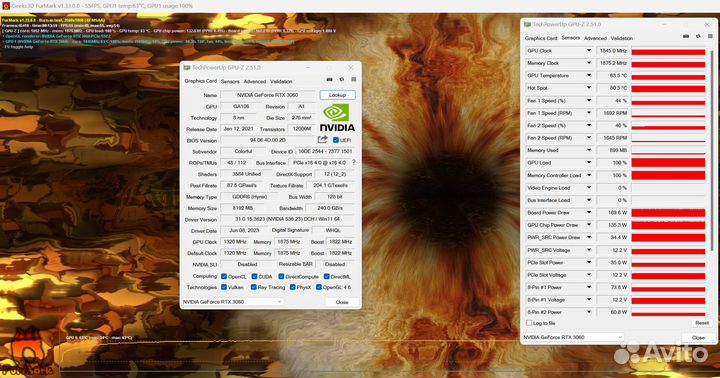Click BIOS export share arrow icon

coord(322,139)
